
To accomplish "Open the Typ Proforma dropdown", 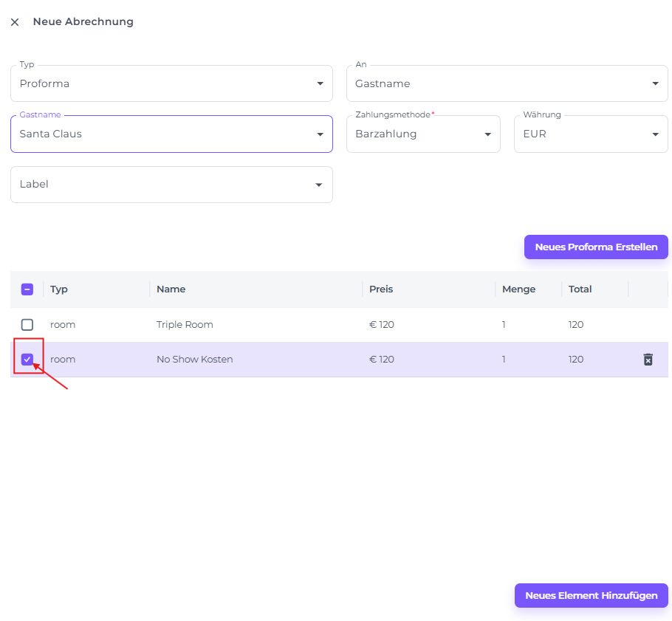I will tap(171, 83).
